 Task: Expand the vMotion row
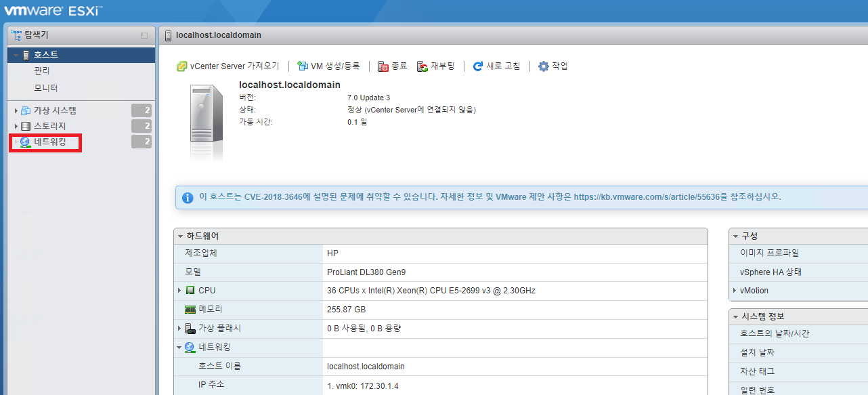[x=735, y=291]
